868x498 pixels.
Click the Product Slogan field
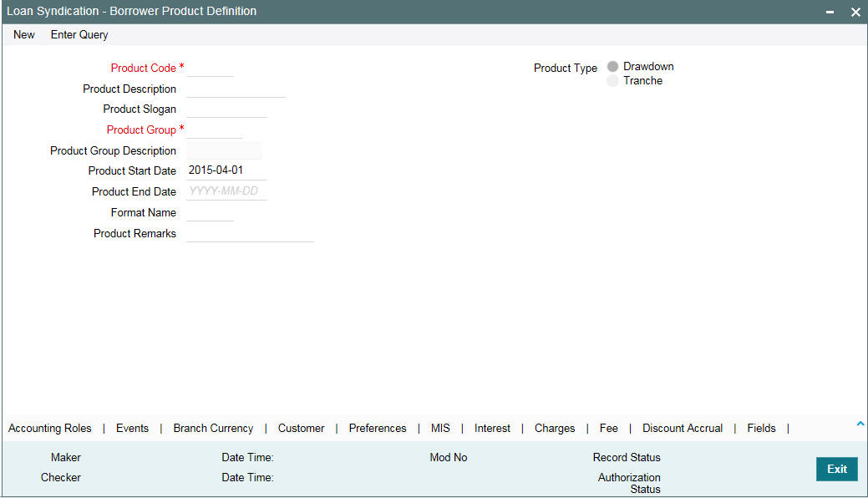click(226, 109)
